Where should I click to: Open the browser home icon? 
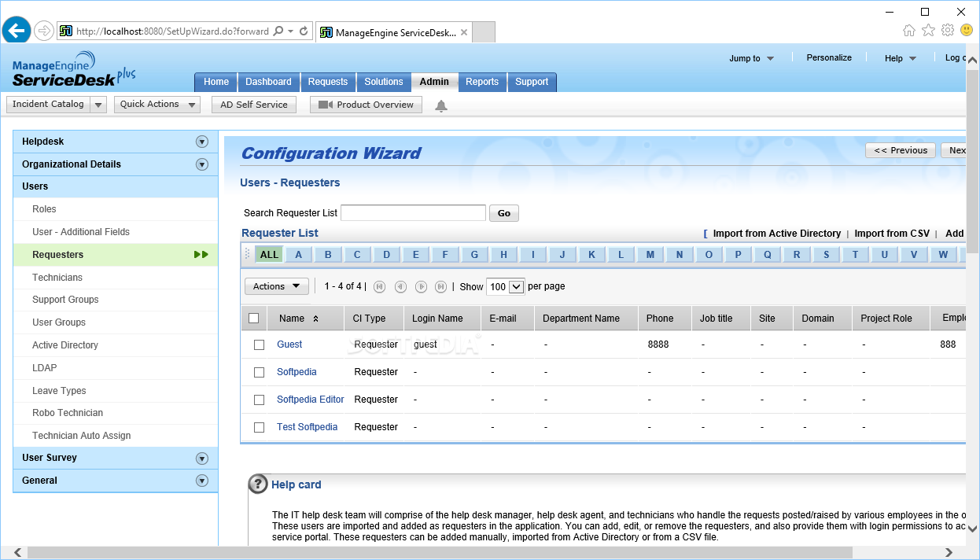coord(909,30)
